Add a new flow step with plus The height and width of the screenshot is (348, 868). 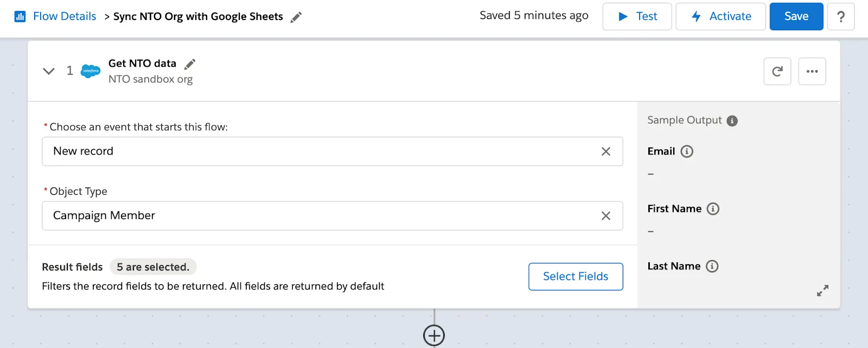point(434,335)
